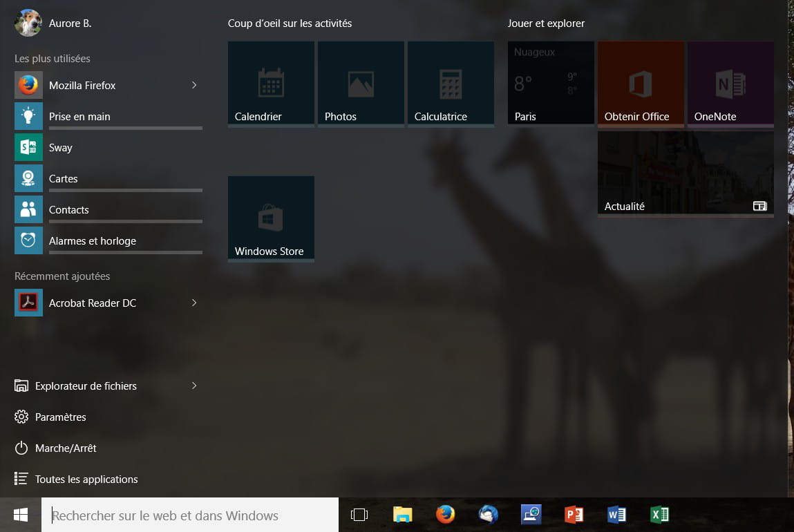Screen dimensions: 794x532
Task: Open File Explorer from the taskbar
Action: [x=403, y=515]
